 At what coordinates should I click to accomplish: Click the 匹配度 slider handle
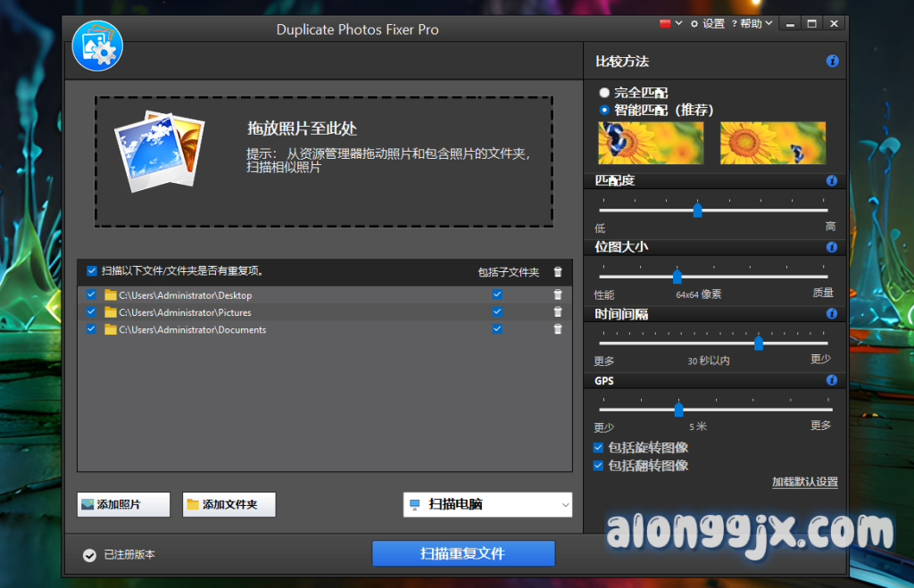(697, 211)
